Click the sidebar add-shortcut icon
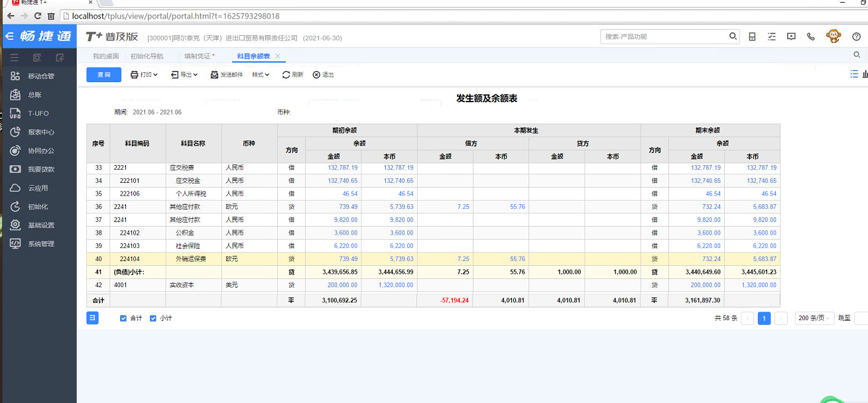868x403 pixels. pos(60,58)
